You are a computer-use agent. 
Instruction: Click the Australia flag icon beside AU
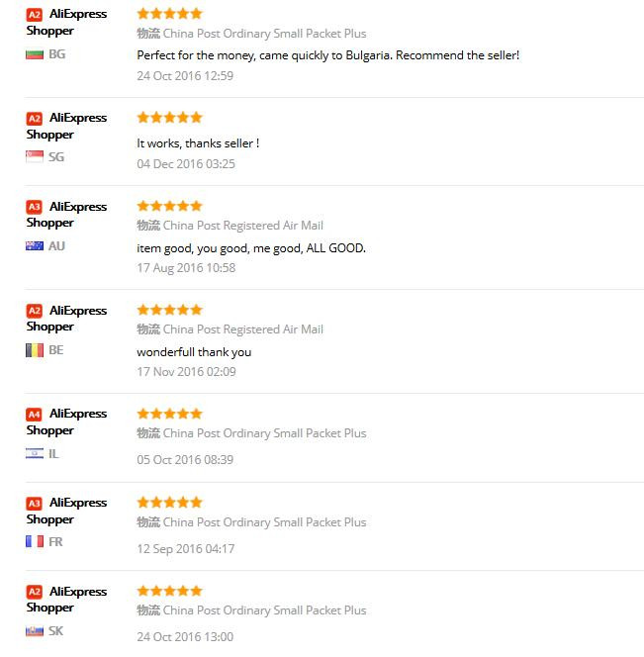[x=35, y=246]
